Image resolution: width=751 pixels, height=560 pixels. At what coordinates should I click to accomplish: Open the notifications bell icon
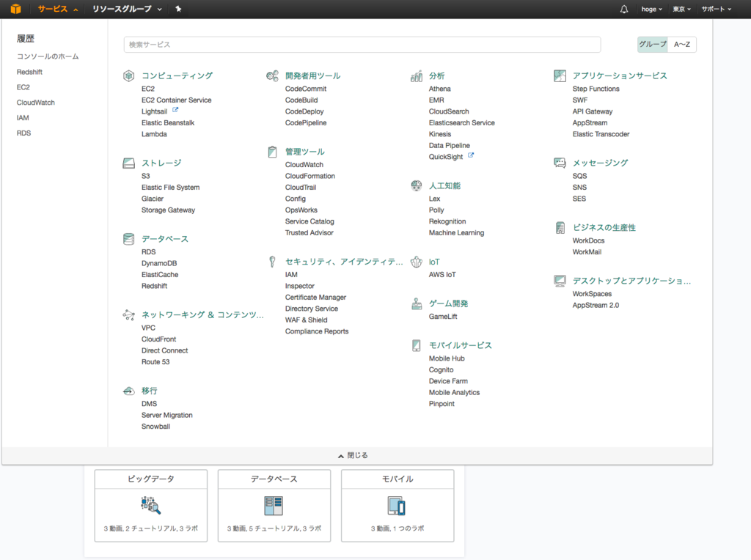623,9
